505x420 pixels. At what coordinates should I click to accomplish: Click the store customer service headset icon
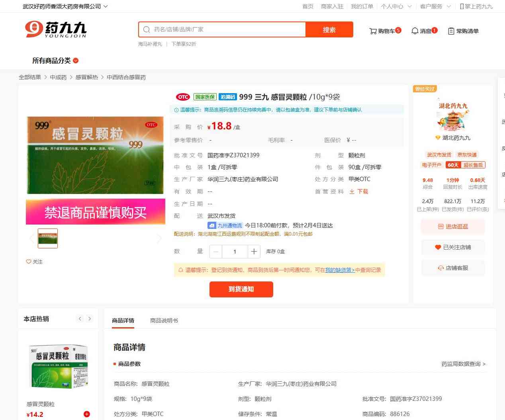[440, 268]
